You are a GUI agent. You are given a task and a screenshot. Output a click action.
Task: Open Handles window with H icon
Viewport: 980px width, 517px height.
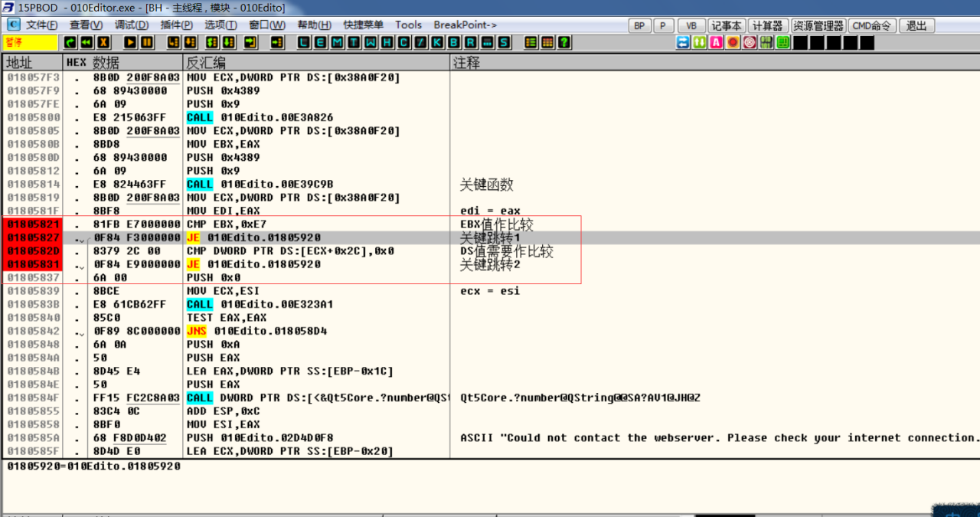[387, 43]
